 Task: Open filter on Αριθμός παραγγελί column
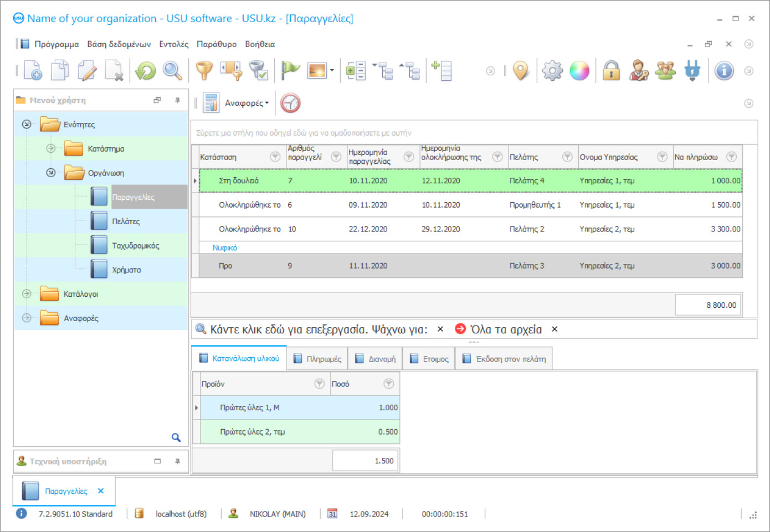336,157
